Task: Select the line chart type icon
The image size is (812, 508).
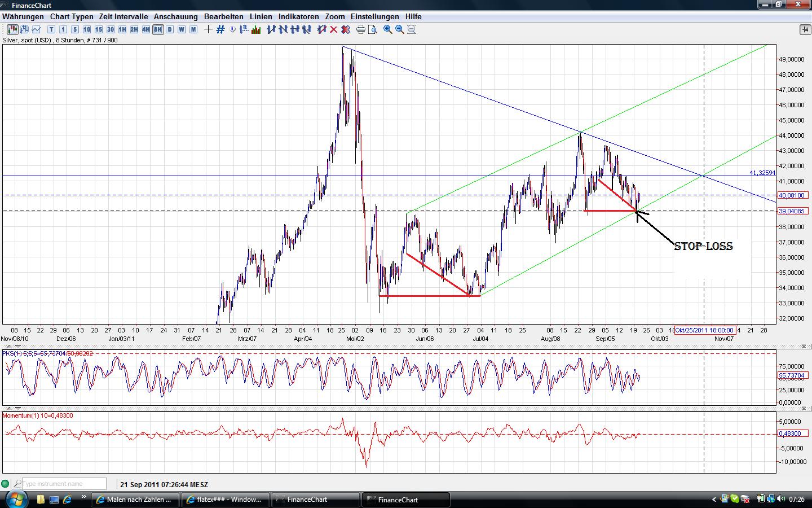Action: click(x=36, y=29)
